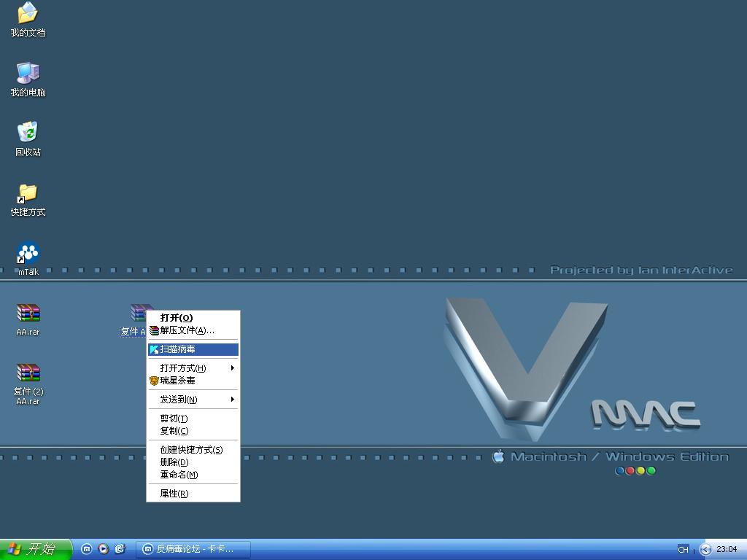Screen dimensions: 747x560
Task: Click the Maxthon quick launch icon
Action: click(x=87, y=549)
